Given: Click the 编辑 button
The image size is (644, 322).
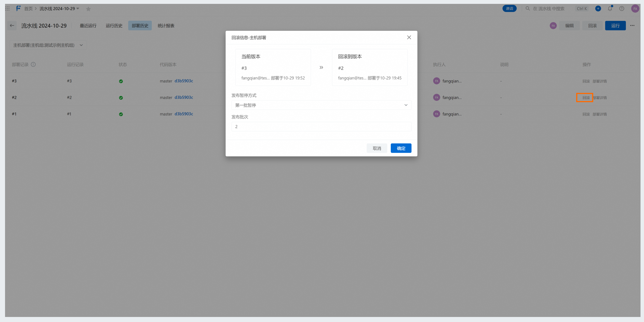Looking at the screenshot, I should (569, 26).
